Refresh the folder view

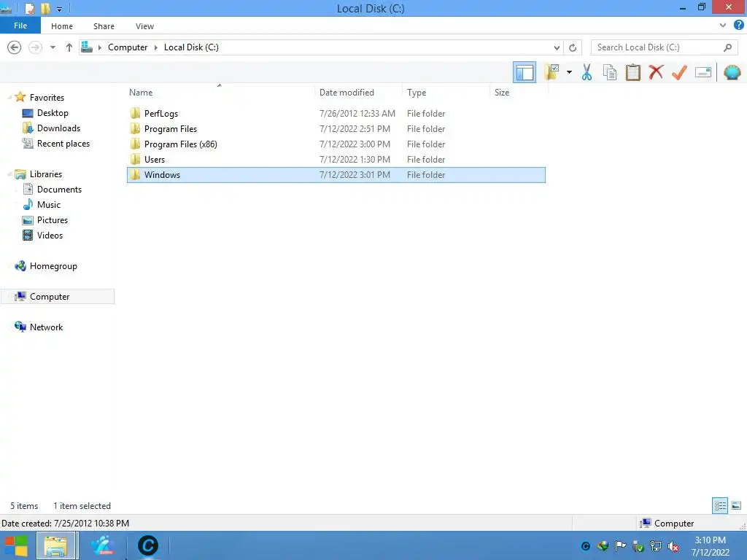tap(573, 47)
